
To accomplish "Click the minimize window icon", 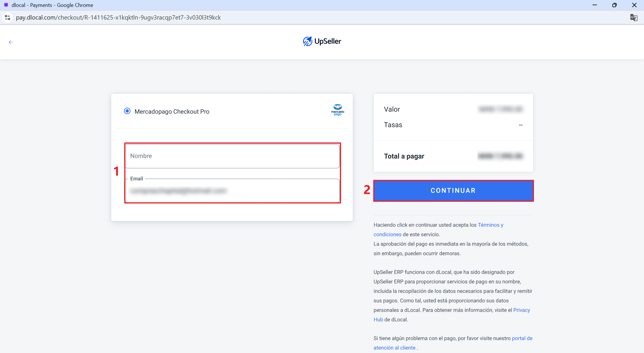I will pyautogui.click(x=595, y=5).
